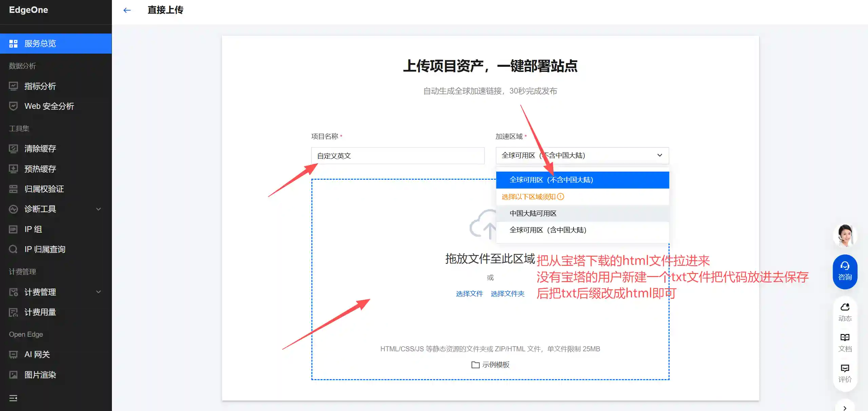
Task: Click the Web 安全分析 shield icon
Action: tap(13, 106)
